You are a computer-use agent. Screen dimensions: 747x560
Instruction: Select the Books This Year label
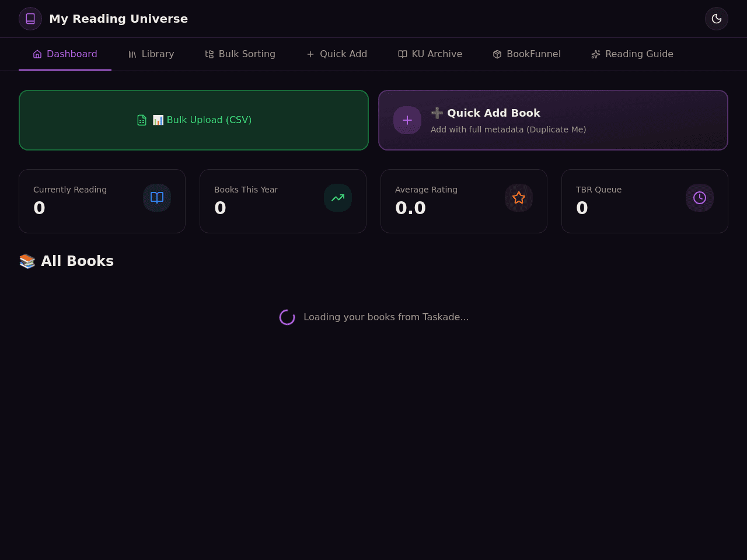click(x=246, y=190)
